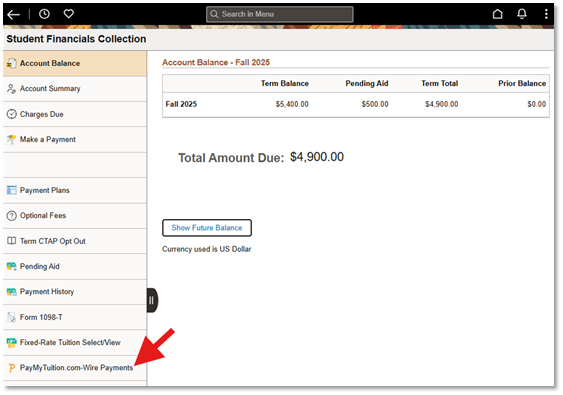Click the $0.00 prior balance value
Screen dimensions: 563x395
pos(536,104)
